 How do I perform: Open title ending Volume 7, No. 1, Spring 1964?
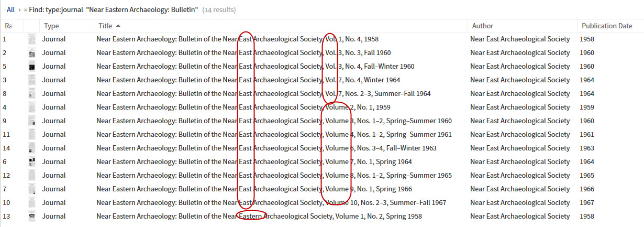tap(254, 161)
